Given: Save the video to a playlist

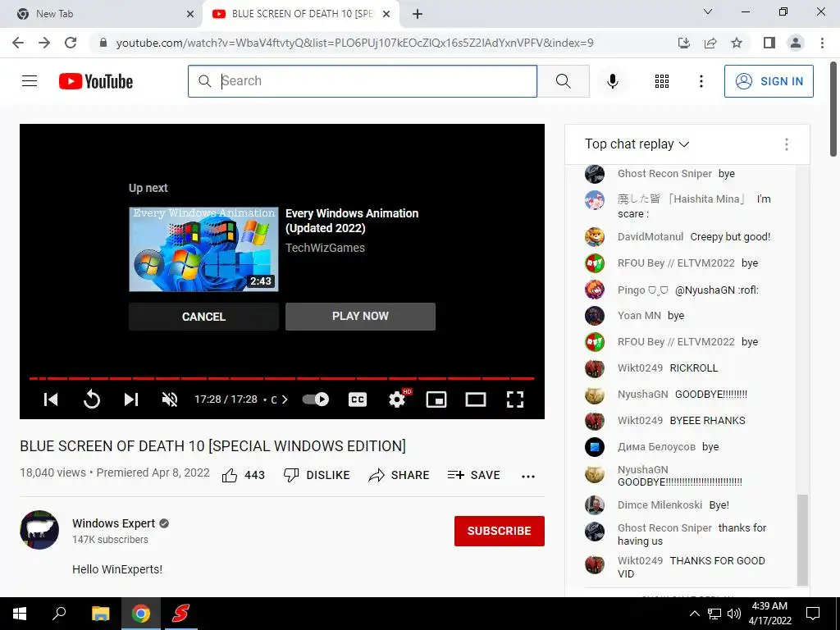Looking at the screenshot, I should (x=473, y=475).
